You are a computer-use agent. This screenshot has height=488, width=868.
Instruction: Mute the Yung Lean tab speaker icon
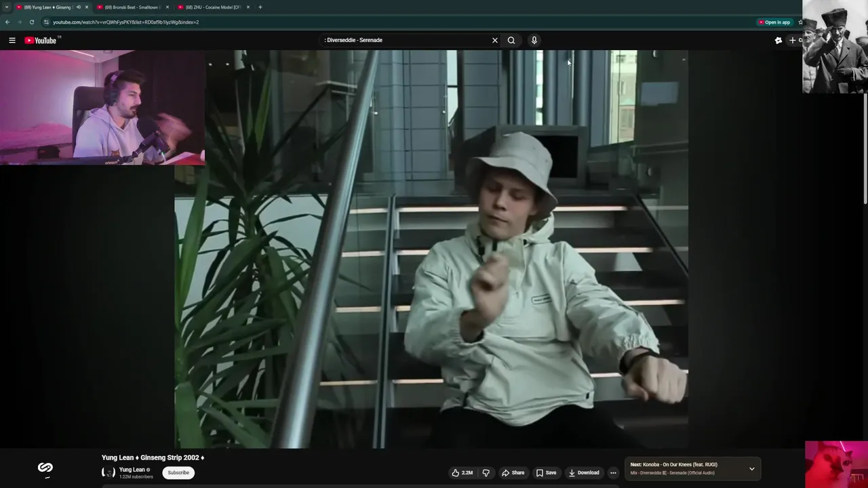pyautogui.click(x=78, y=7)
